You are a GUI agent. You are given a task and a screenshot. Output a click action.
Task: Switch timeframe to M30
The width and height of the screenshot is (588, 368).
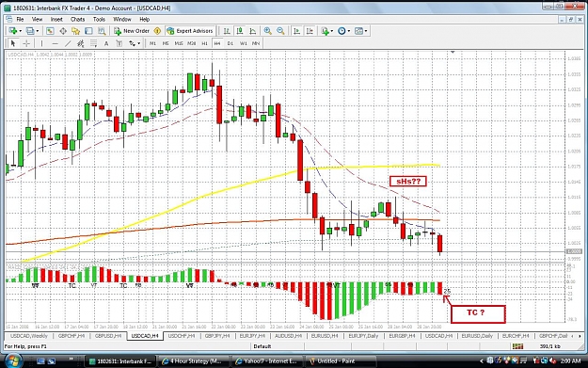[x=191, y=43]
